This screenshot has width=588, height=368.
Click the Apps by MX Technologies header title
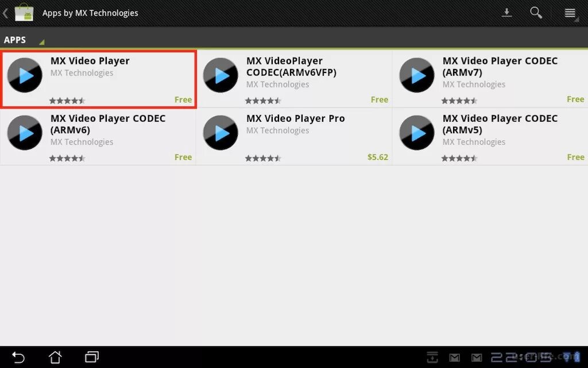90,13
